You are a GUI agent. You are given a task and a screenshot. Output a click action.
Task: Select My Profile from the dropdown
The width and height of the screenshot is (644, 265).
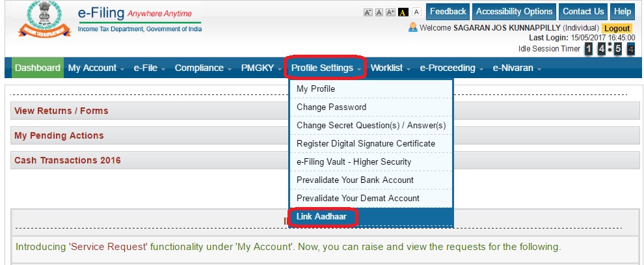click(x=371, y=89)
